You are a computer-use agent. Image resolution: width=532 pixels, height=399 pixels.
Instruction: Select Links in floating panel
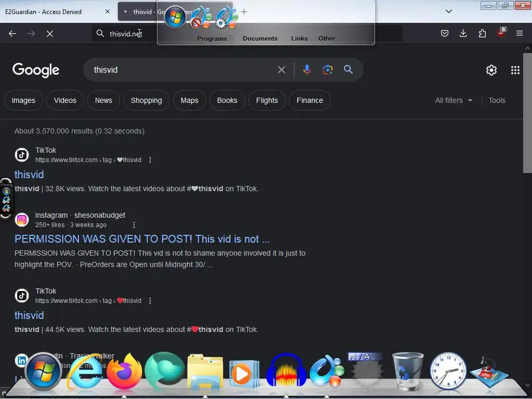(299, 38)
